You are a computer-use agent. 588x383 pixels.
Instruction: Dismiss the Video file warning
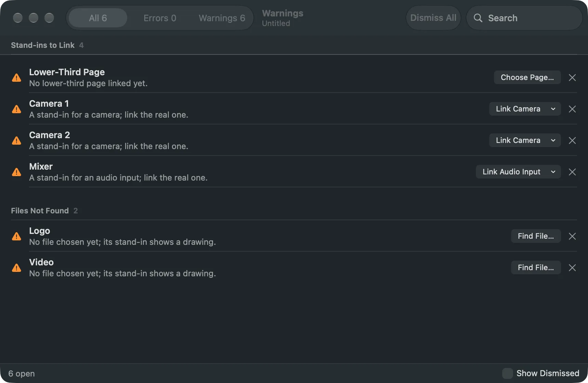point(572,268)
